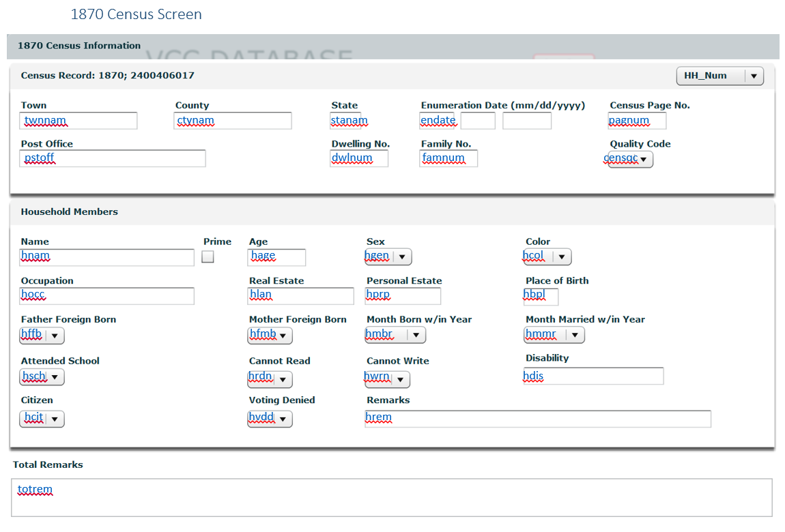Focus the Post Office text field
Image resolution: width=785 pixels, height=532 pixels.
pyautogui.click(x=113, y=159)
